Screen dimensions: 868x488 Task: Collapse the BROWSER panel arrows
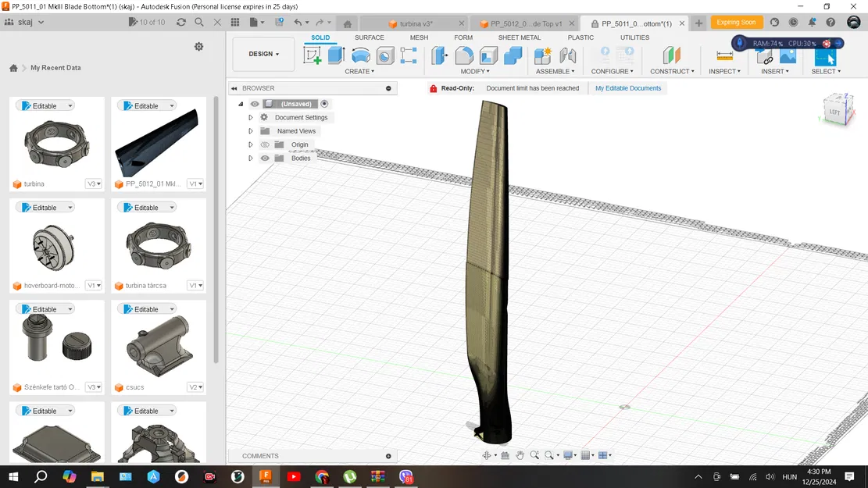[234, 88]
